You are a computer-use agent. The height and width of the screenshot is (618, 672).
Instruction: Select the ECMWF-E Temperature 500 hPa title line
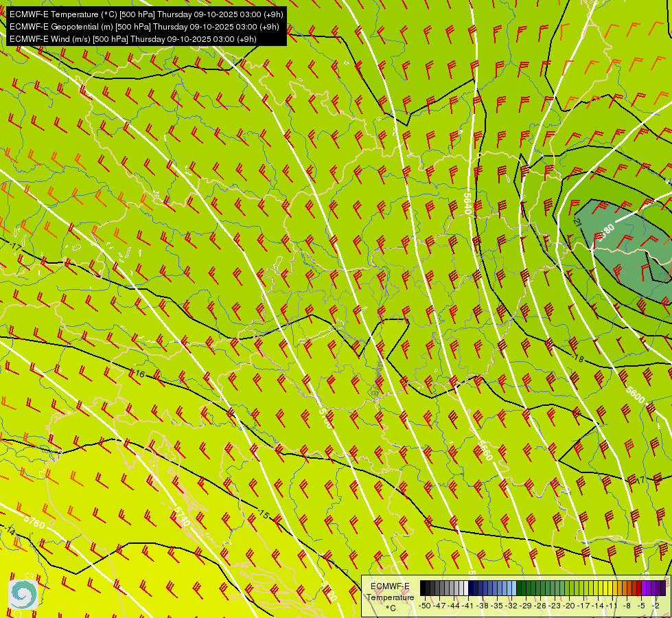click(146, 14)
